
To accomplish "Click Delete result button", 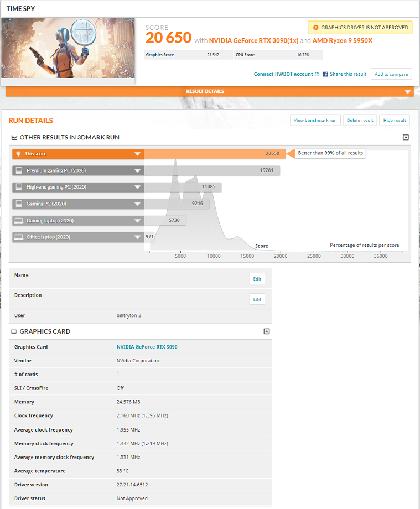I will tap(360, 120).
